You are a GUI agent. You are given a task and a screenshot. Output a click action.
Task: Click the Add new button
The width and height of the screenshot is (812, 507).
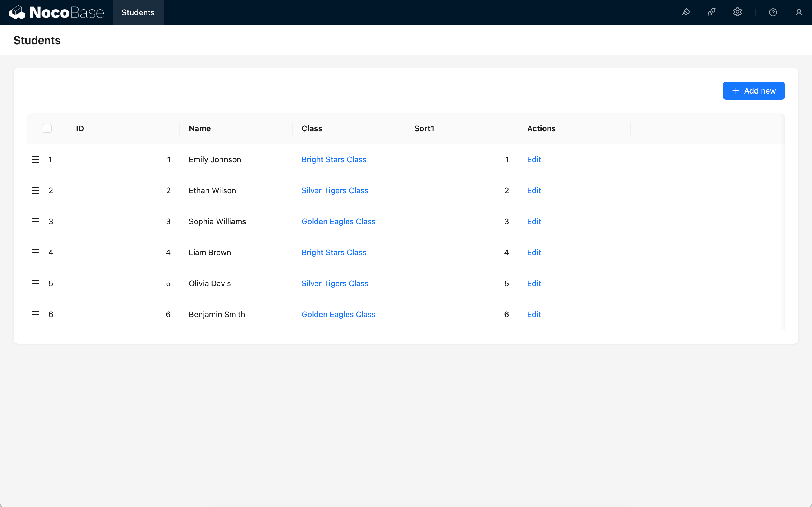753,90
